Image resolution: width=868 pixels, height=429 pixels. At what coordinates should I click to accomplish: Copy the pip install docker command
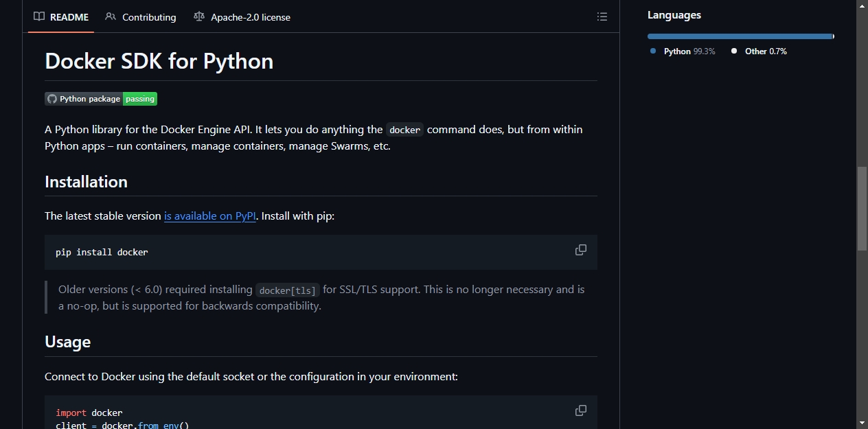coord(581,250)
